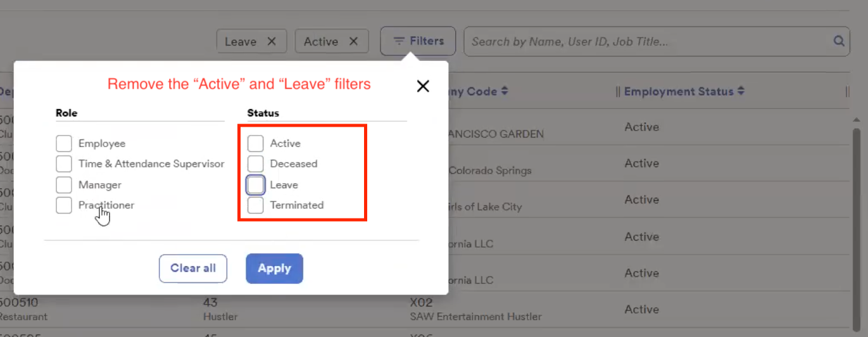Click the table vertical scrollbar
This screenshot has height=337, width=868.
coord(857,190)
